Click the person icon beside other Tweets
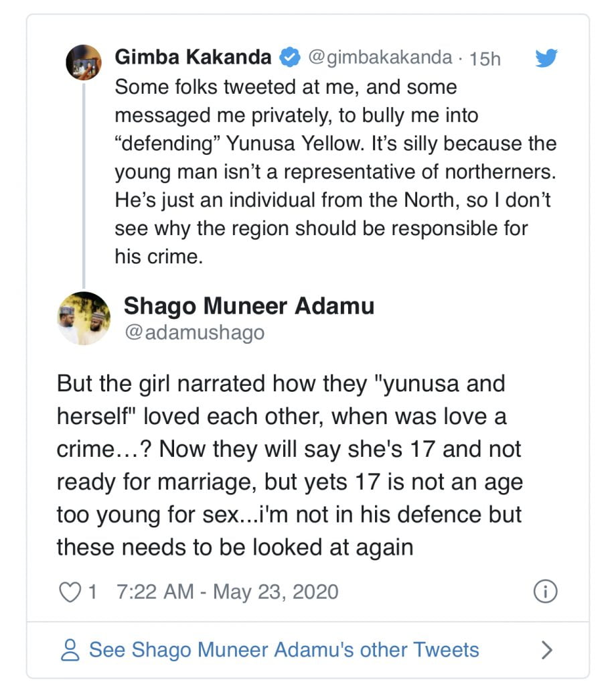 click(x=70, y=650)
